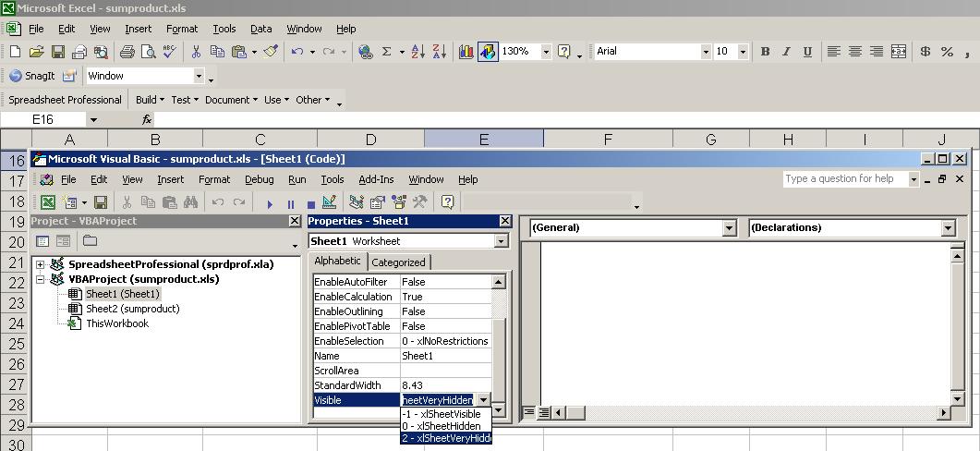
Task: Open the Test menu button
Action: click(185, 100)
